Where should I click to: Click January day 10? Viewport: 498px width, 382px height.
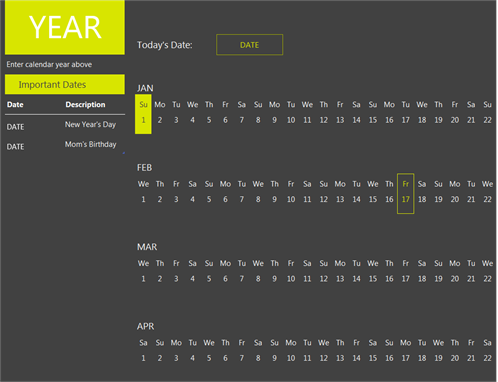(x=291, y=120)
